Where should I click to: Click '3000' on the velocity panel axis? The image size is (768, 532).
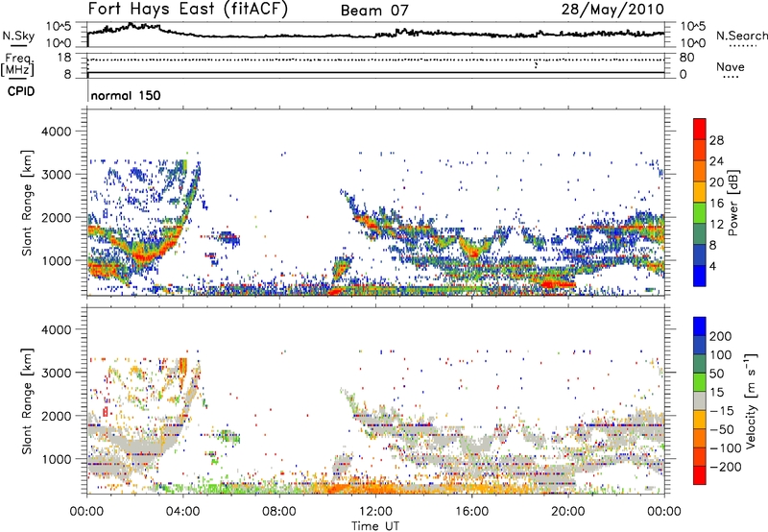point(57,373)
